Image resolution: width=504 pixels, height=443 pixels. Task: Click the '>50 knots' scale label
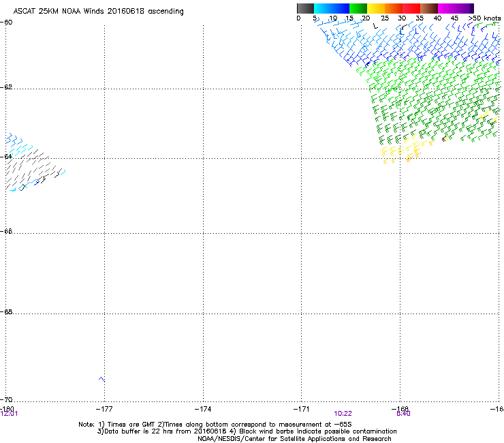pos(484,18)
